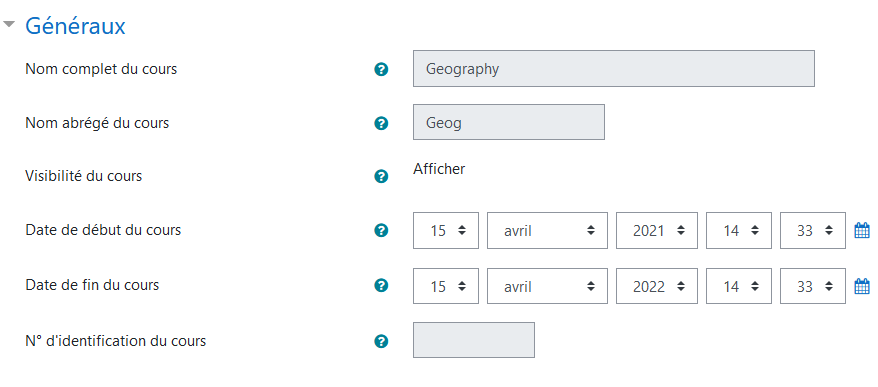
Task: Open help for Nom complet du cours
Action: coord(381,69)
